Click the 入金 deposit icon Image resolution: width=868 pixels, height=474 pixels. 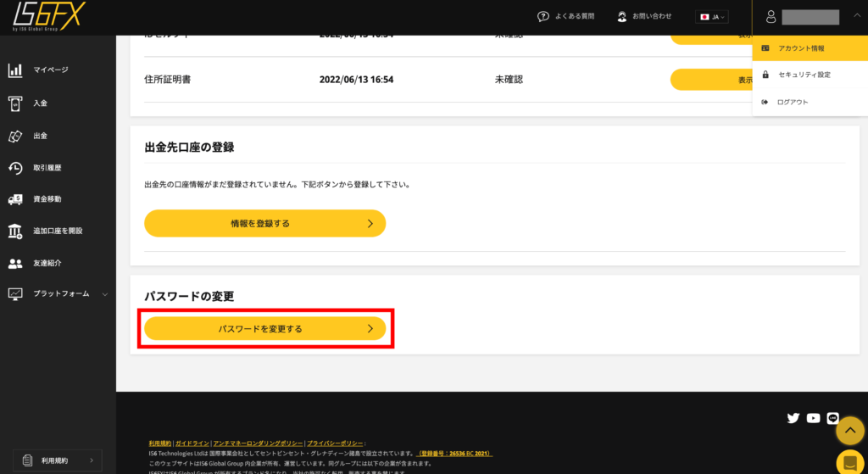click(x=15, y=103)
